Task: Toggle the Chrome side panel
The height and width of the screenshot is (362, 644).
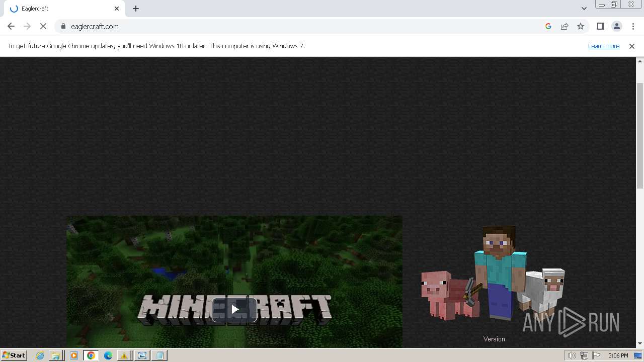Action: pyautogui.click(x=601, y=26)
